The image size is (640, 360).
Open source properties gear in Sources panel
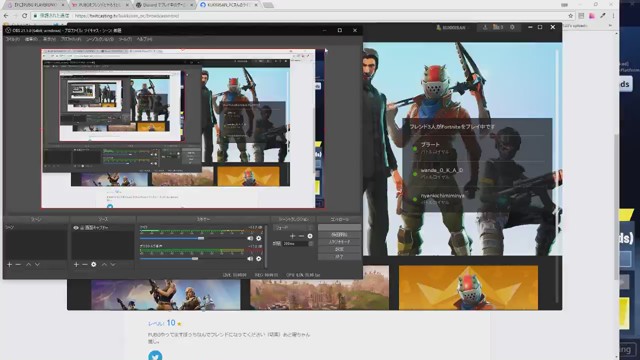(x=93, y=264)
